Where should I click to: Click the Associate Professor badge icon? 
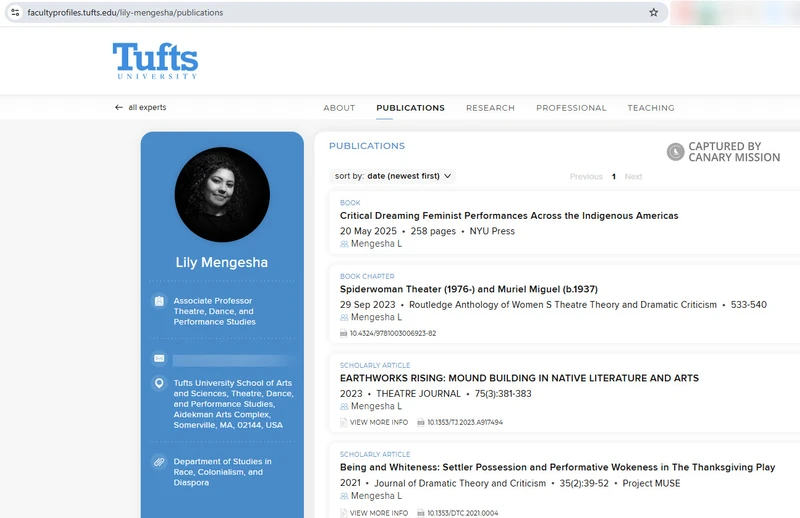[x=159, y=301]
